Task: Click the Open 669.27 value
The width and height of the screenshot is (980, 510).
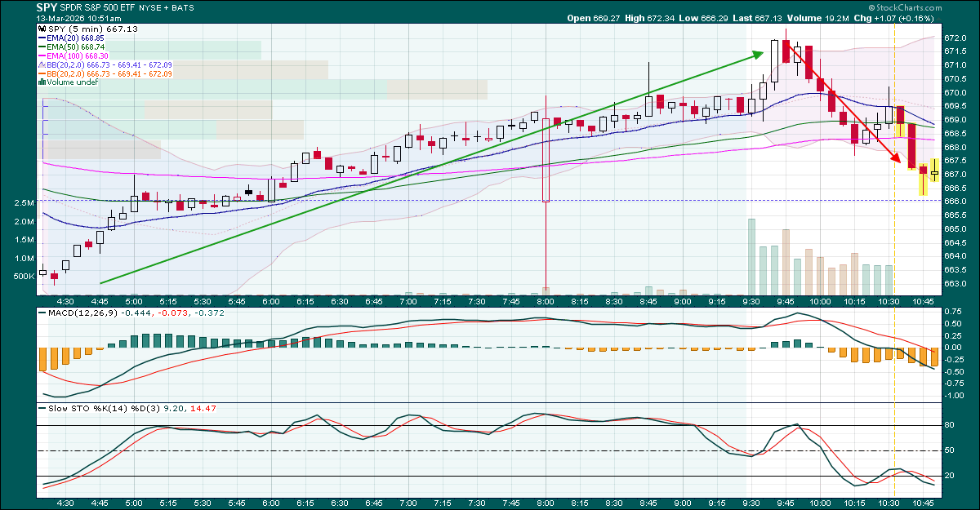Action: [x=592, y=17]
